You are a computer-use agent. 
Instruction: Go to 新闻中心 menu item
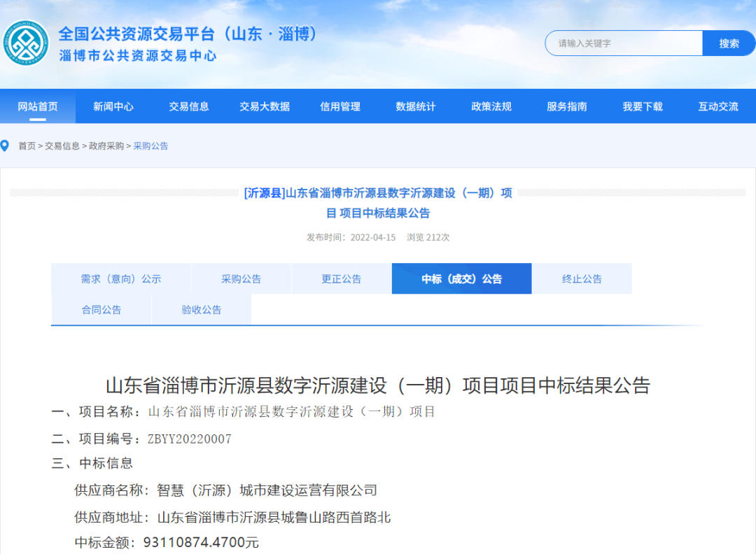point(113,106)
